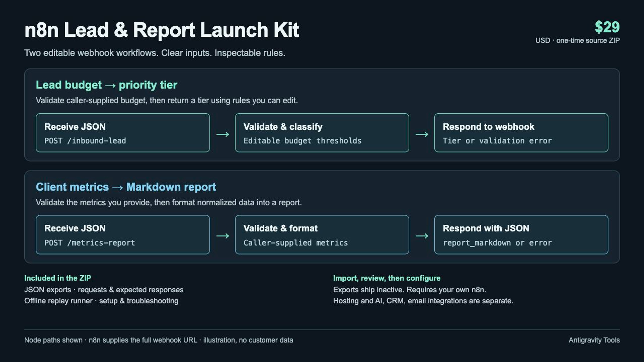
Task: Click the Respond to webhook card
Action: (x=521, y=133)
